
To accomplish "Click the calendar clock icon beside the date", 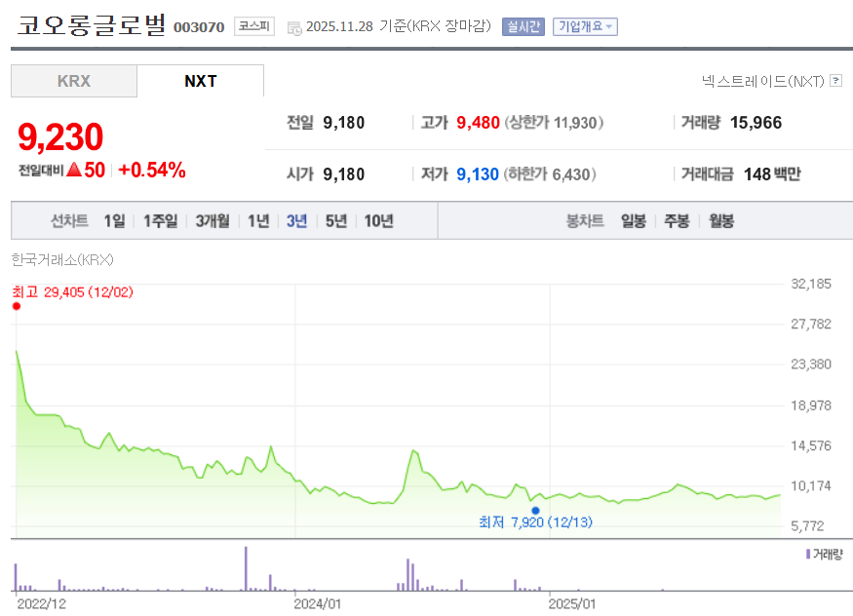I will (x=294, y=27).
